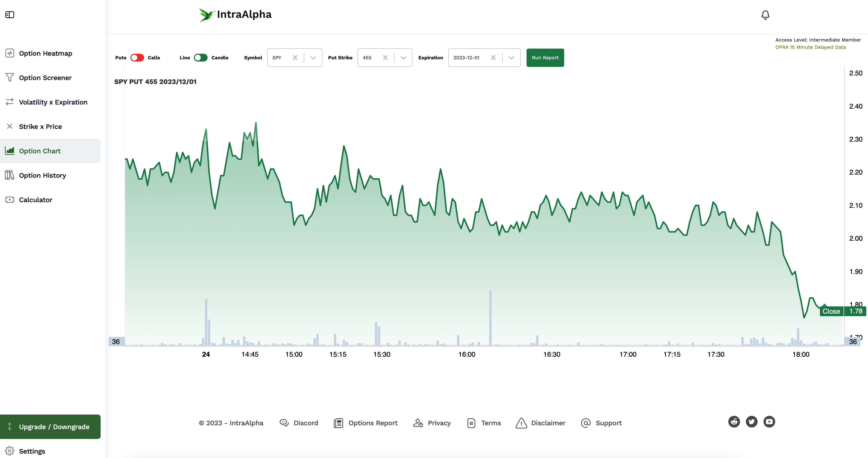Open IntraAlpha's YouTube channel
The width and height of the screenshot is (868, 458).
coord(769,422)
